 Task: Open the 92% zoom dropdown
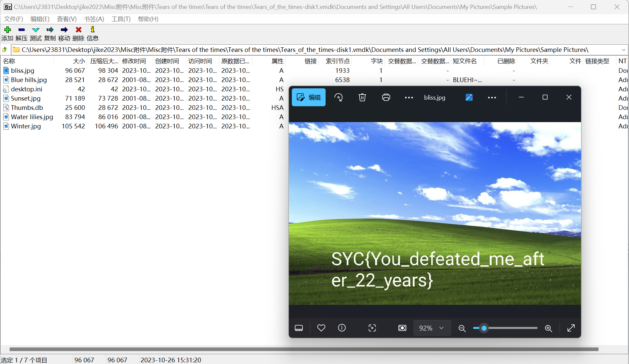pyautogui.click(x=432, y=328)
